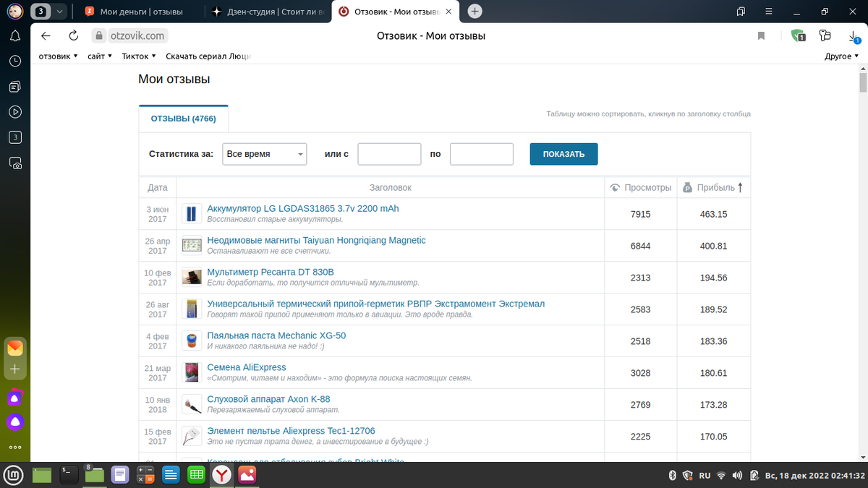Viewport: 868px width, 488px height.
Task: Click the page vertical scrollbar thumb
Action: (x=863, y=82)
